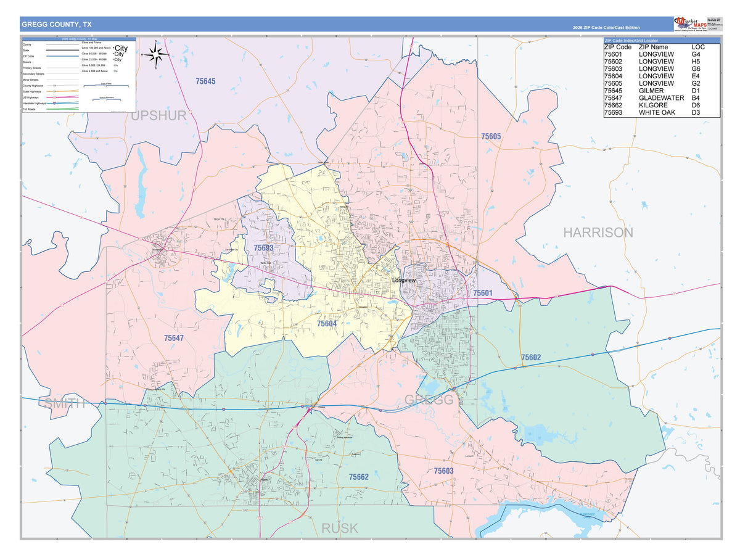Select the 75601 row in index table

click(x=661, y=54)
